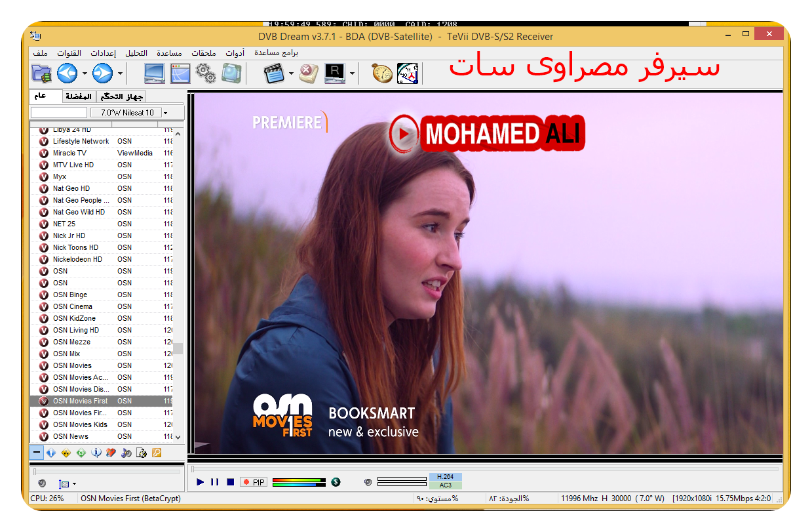Click the document edit filter icon
The image size is (812, 532).
142,453
